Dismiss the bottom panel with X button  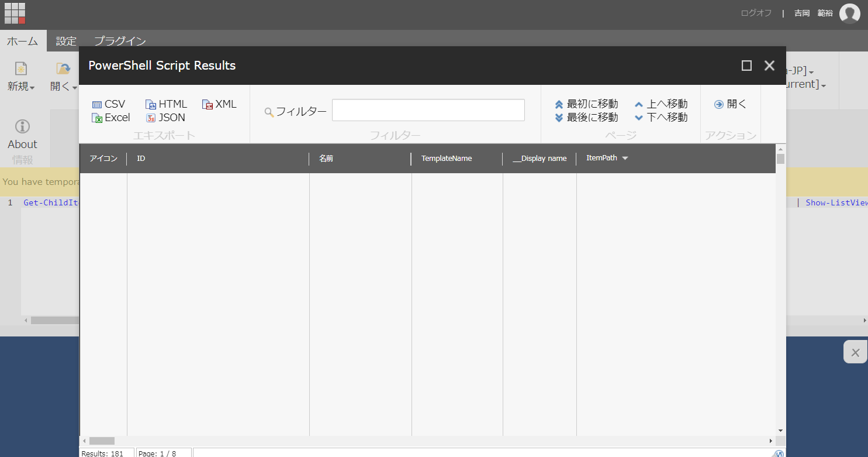855,352
